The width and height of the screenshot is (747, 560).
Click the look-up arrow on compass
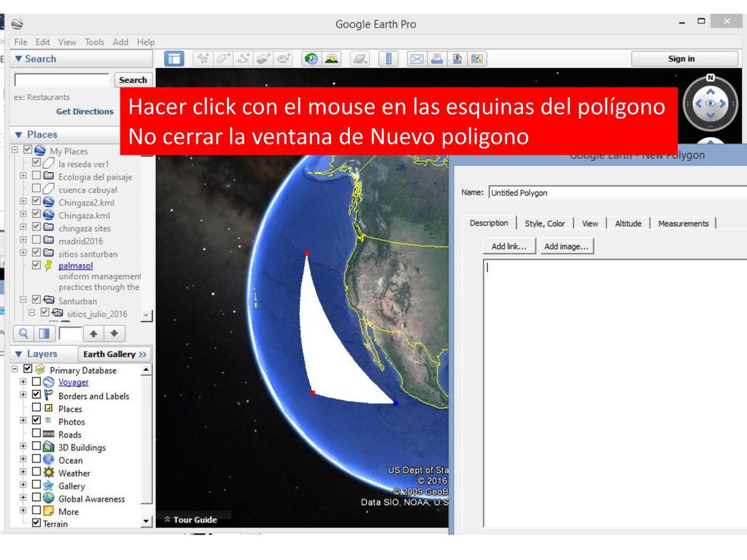coord(711,91)
